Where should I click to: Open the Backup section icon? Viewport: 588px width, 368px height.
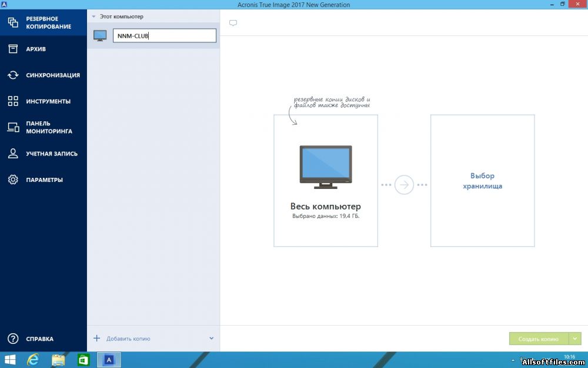tap(13, 23)
